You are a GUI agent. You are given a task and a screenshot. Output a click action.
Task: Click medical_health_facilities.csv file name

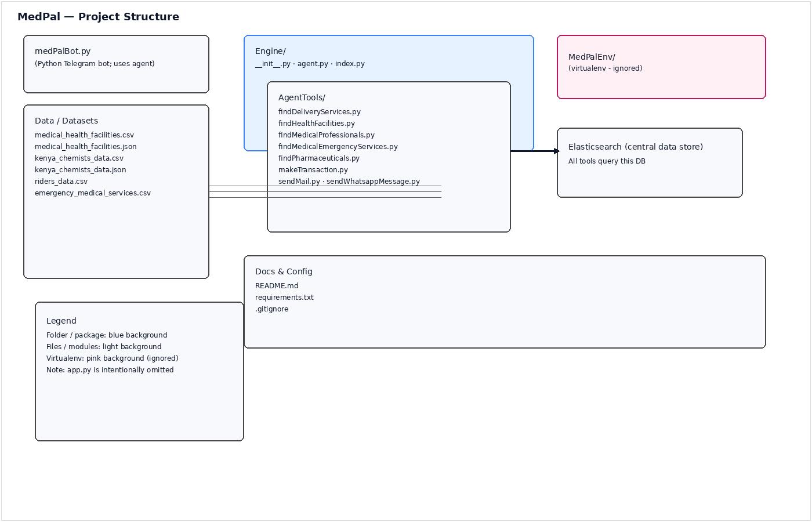point(84,135)
